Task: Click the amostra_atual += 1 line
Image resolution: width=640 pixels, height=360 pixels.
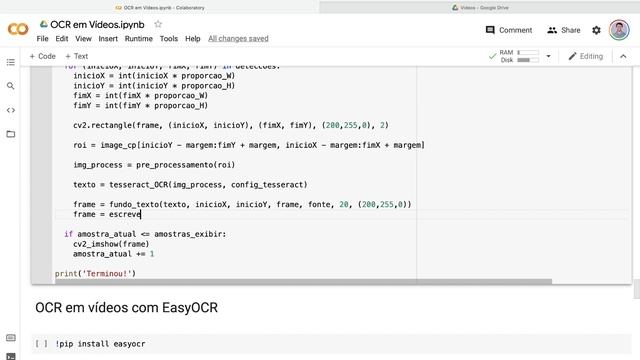Action: [x=113, y=254]
